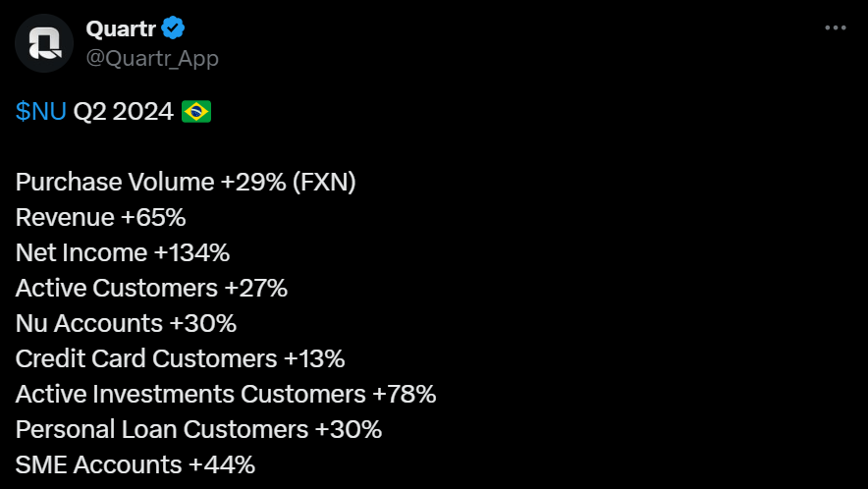The image size is (868, 489).
Task: Open the $NU cashtag link
Action: point(40,112)
